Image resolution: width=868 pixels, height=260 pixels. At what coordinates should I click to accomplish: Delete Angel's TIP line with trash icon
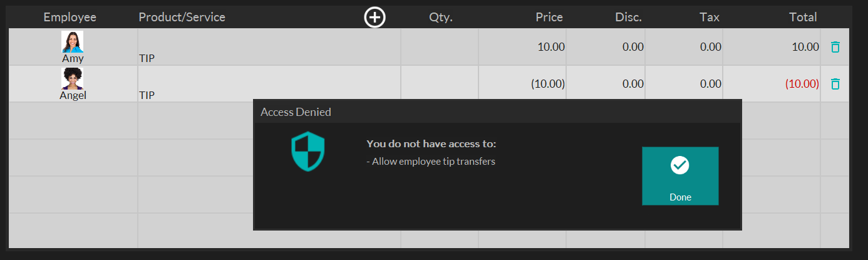[835, 84]
